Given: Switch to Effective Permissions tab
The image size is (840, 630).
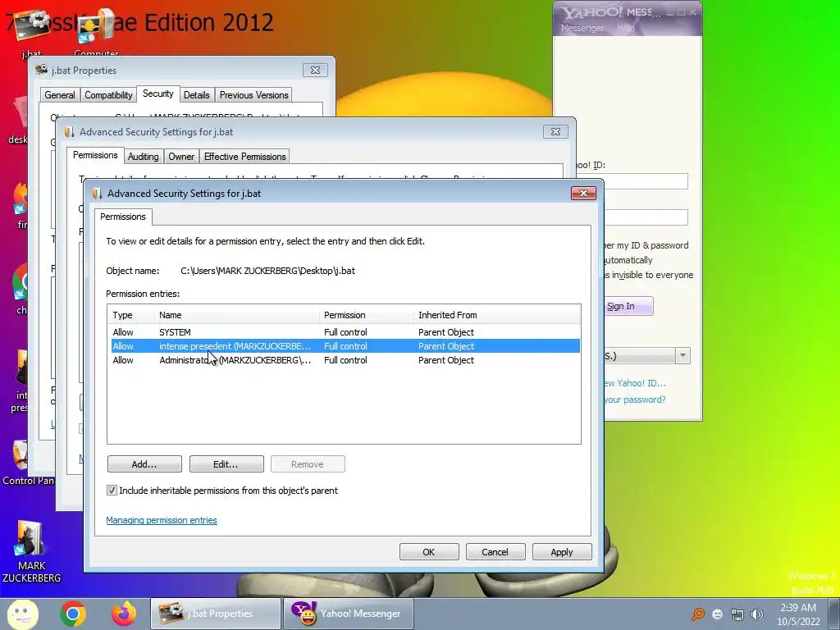Looking at the screenshot, I should (x=244, y=157).
